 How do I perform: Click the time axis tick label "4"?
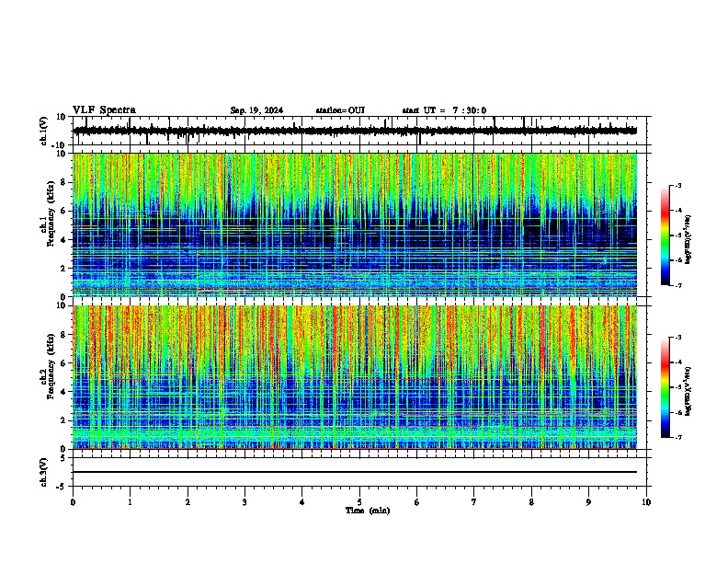point(302,502)
